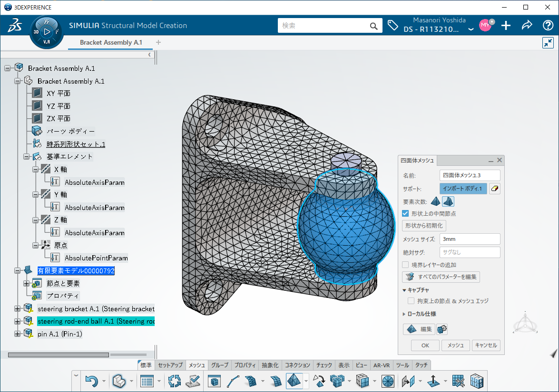Viewport: 559px width, 392px height.
Task: Toggle 拘束上の節点 & メッシュ エッジ checkbox
Action: [x=411, y=301]
